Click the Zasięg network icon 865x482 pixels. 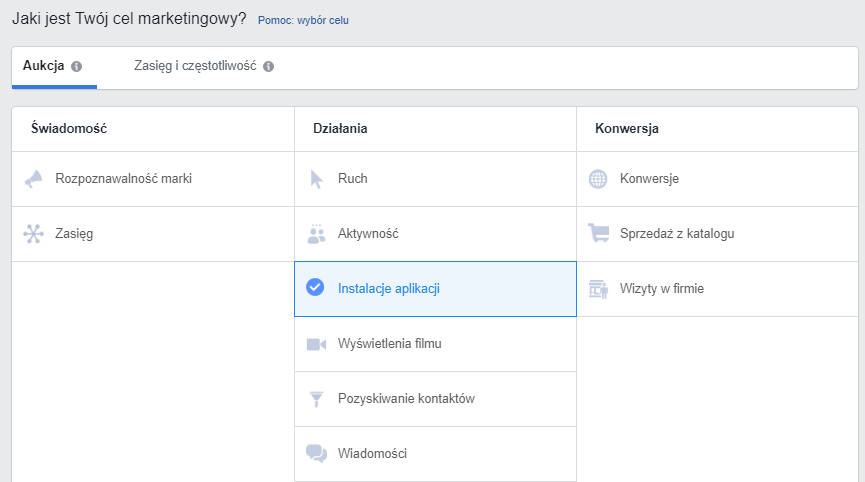point(34,234)
